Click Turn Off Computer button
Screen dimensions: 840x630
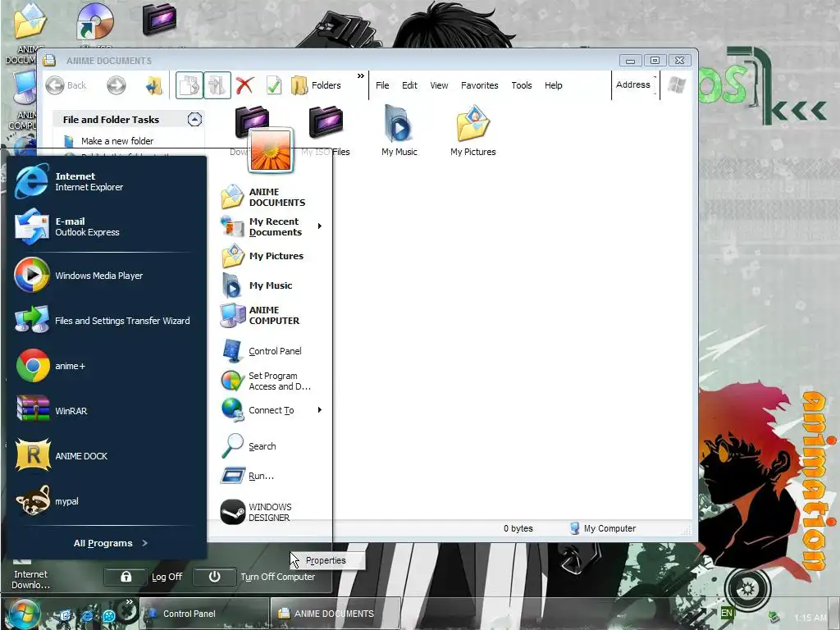click(254, 577)
